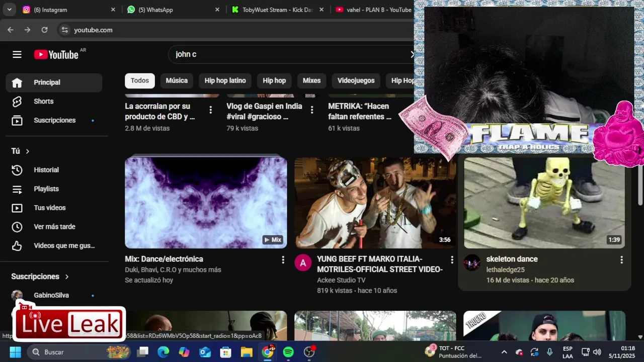
Task: Open browser tab list dropdown
Action: [x=10, y=10]
